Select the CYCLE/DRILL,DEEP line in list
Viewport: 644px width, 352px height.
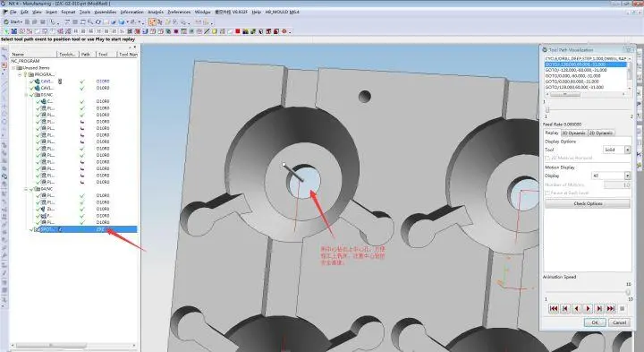click(x=586, y=59)
